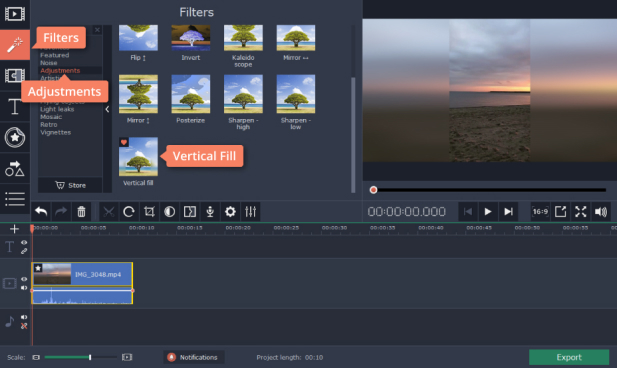Viewport: 617px width, 368px height.
Task: Select the Vignettes filter category
Action: 55,133
